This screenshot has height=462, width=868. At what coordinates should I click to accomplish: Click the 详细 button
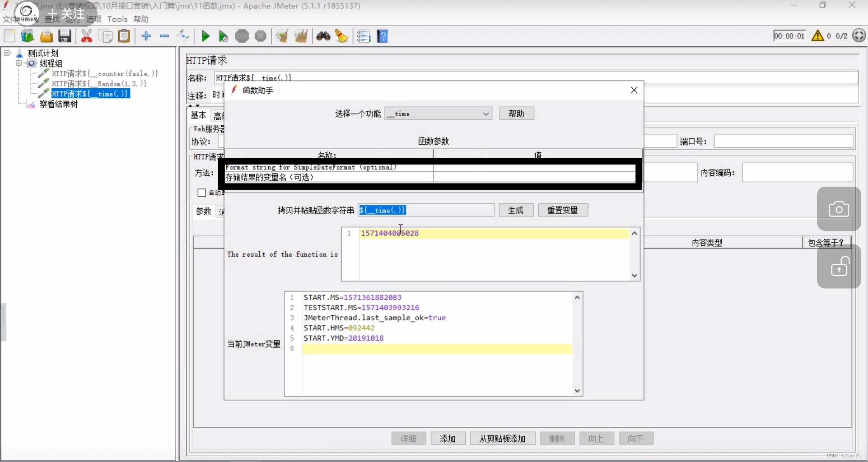(x=409, y=438)
